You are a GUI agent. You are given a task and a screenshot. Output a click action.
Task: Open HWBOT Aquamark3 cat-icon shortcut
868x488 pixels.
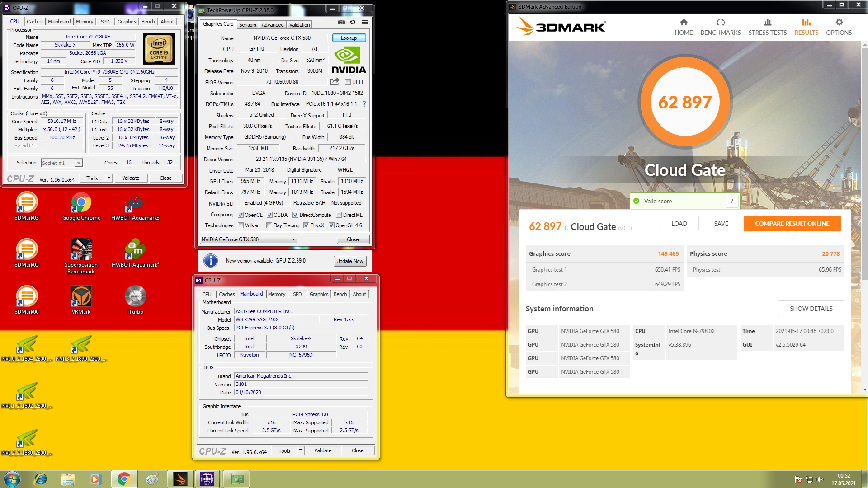[135, 206]
